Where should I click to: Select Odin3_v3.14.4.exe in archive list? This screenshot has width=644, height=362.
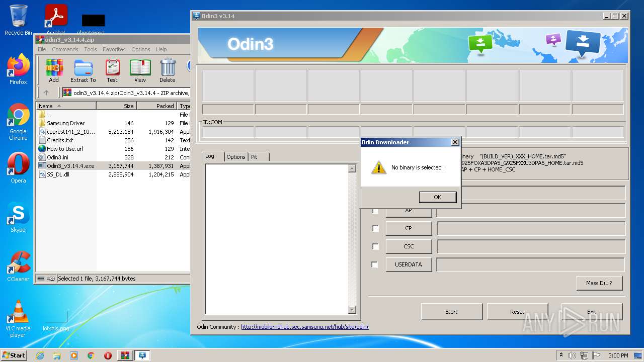(x=113, y=166)
